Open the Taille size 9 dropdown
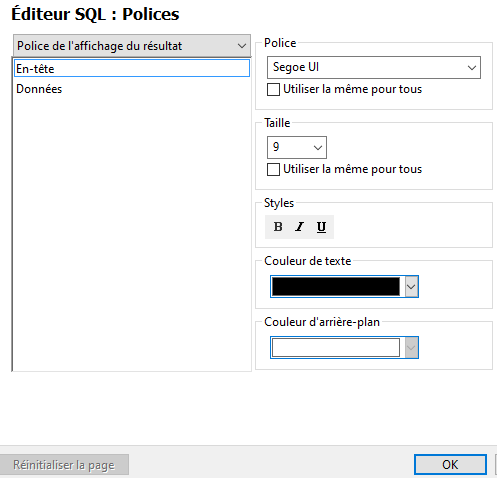 point(297,147)
